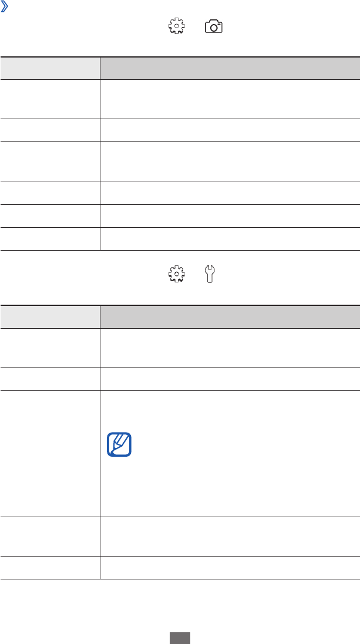
Task: Click the right header cell of the upper table
Action: [x=230, y=68]
